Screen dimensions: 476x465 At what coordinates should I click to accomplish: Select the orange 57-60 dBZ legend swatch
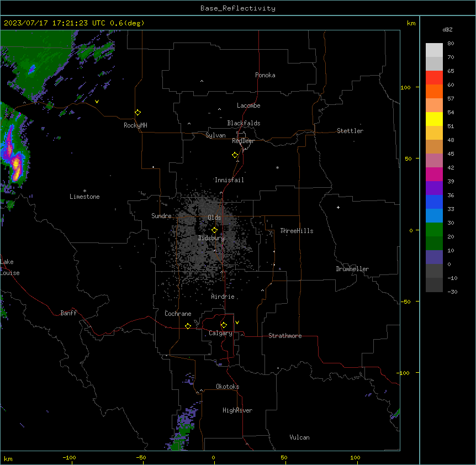click(x=434, y=91)
